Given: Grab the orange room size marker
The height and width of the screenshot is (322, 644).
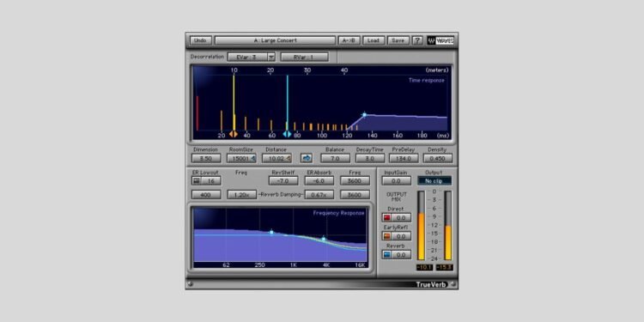Looking at the screenshot, I should point(234,134).
